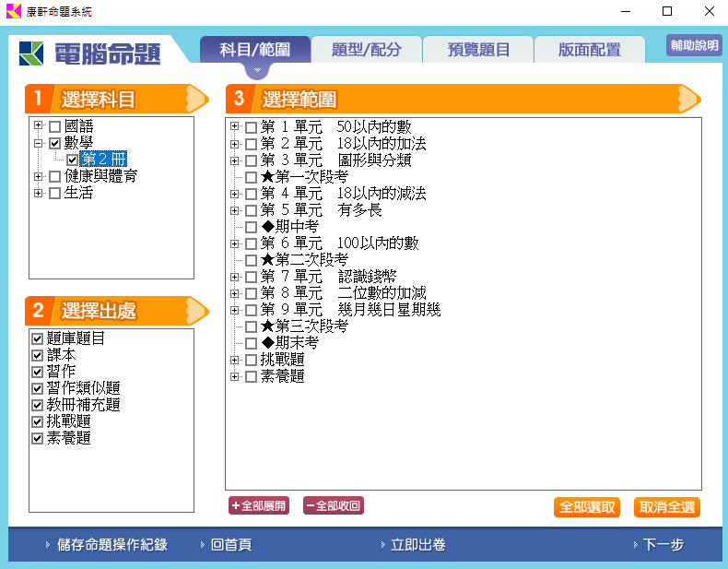
Task: Uncheck the 素養題 source checkbox
Action: tap(38, 438)
